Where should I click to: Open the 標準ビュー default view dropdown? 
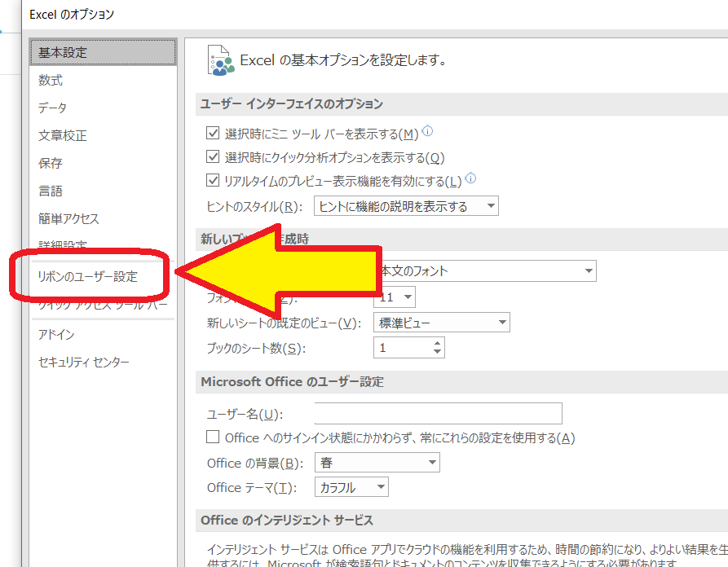pos(442,323)
